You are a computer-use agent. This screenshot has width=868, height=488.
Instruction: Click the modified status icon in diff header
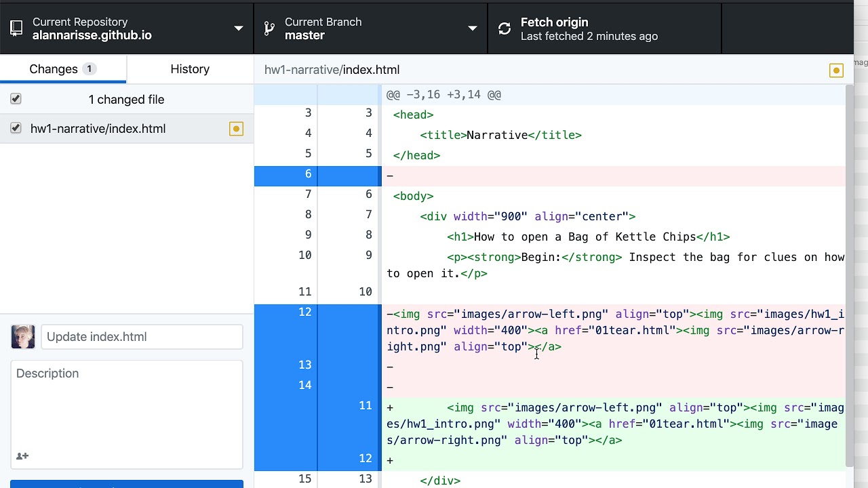click(x=836, y=70)
